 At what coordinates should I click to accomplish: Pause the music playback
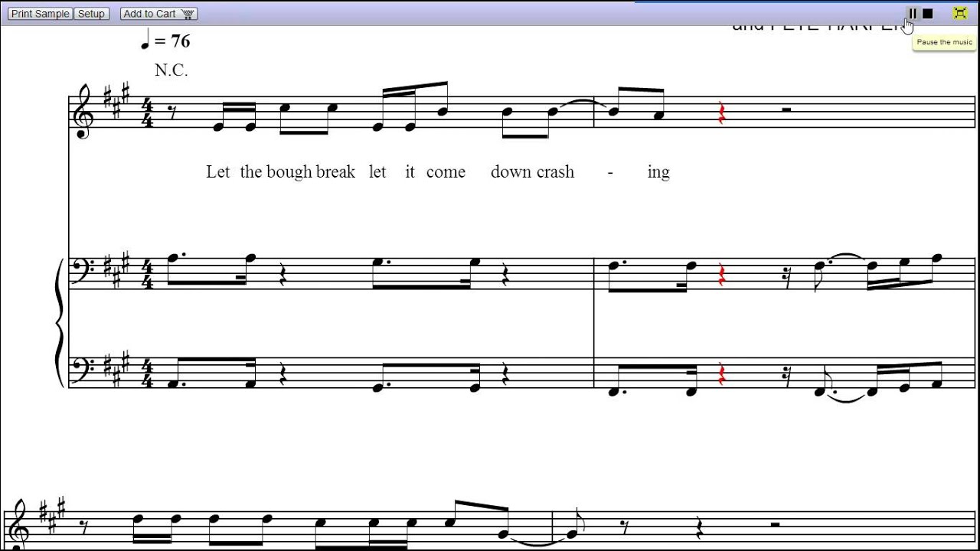pyautogui.click(x=913, y=13)
